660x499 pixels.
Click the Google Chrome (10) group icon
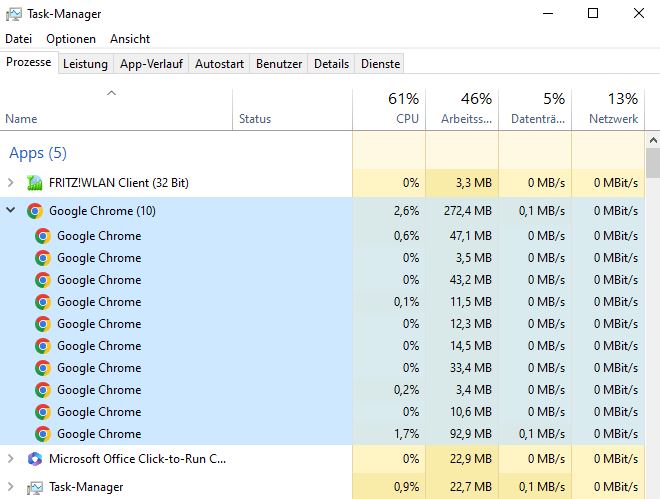point(35,211)
